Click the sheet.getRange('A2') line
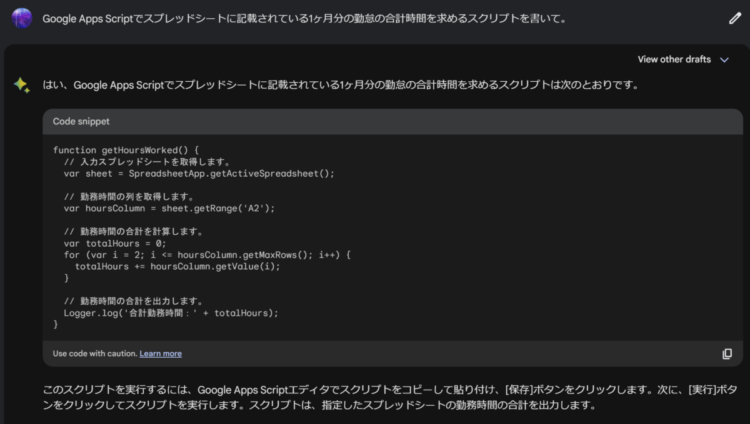The width and height of the screenshot is (750, 424). pyautogui.click(x=169, y=209)
